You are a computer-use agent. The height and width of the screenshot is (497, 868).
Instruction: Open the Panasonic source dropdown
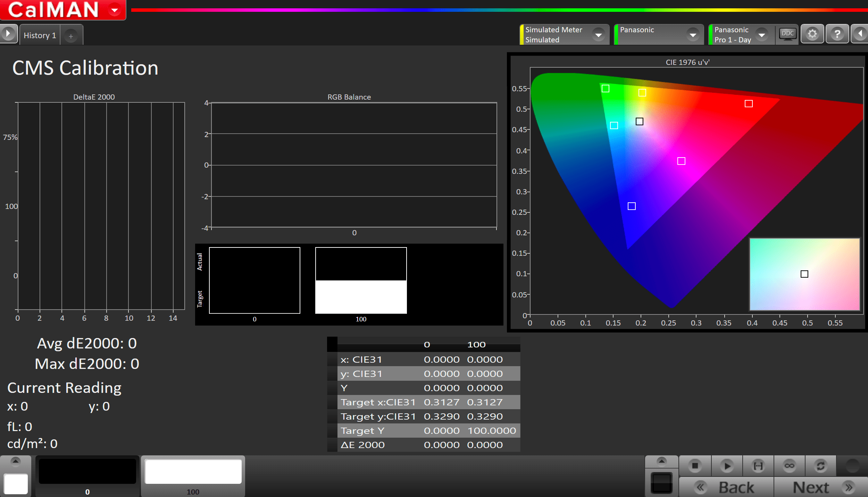coord(693,35)
